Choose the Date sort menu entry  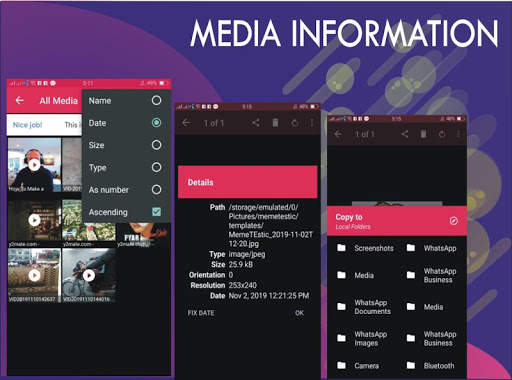[x=126, y=123]
